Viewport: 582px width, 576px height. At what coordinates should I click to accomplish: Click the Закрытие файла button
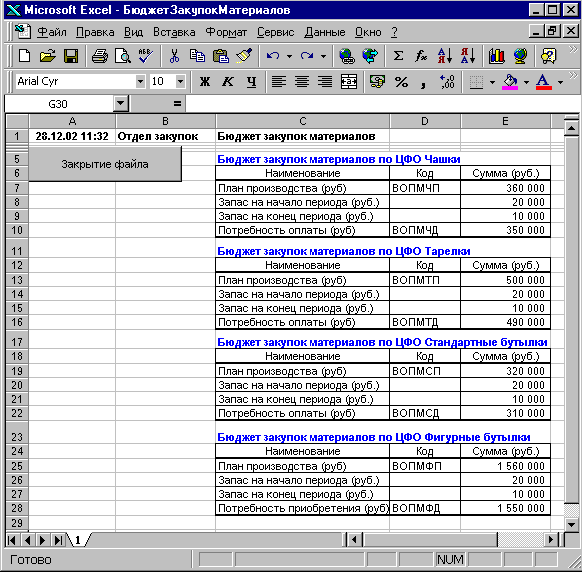(x=105, y=164)
